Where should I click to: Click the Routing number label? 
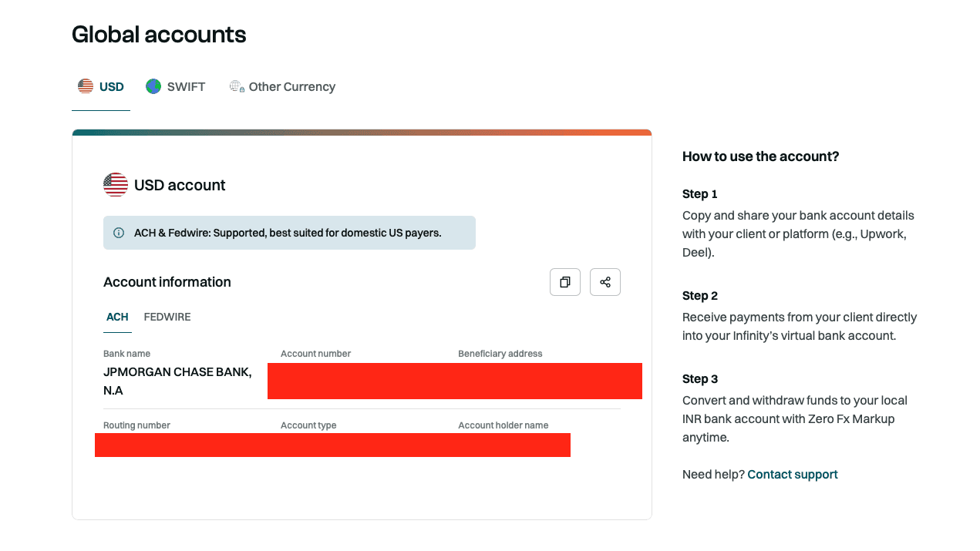coord(136,425)
